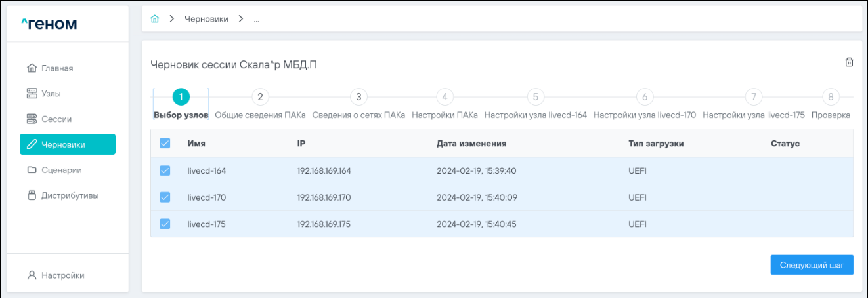Expand the breadcrumb ellipsis item

(x=256, y=19)
